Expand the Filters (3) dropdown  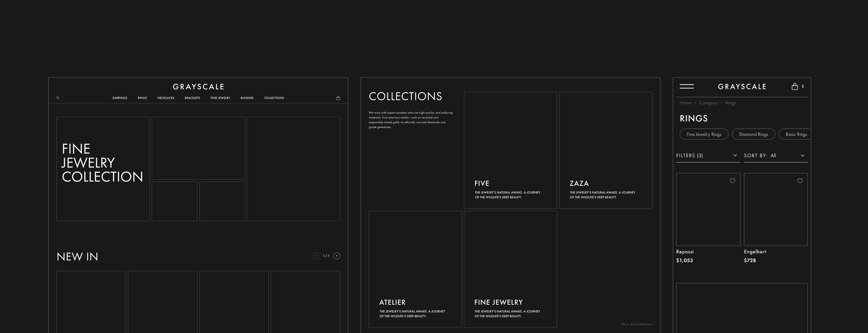pos(708,156)
